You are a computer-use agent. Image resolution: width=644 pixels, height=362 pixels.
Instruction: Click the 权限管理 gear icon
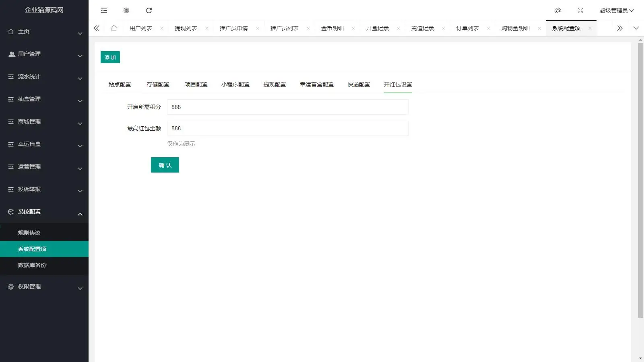pos(10,286)
